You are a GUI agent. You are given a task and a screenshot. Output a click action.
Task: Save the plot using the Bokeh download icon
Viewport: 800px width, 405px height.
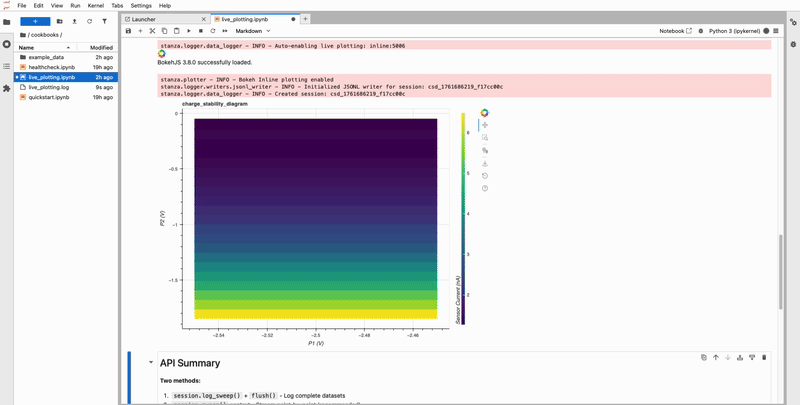[x=485, y=163]
